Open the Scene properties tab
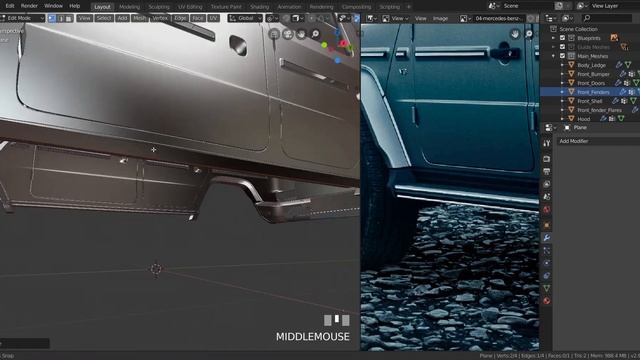Viewport: 640px width, 360px height. tap(547, 197)
